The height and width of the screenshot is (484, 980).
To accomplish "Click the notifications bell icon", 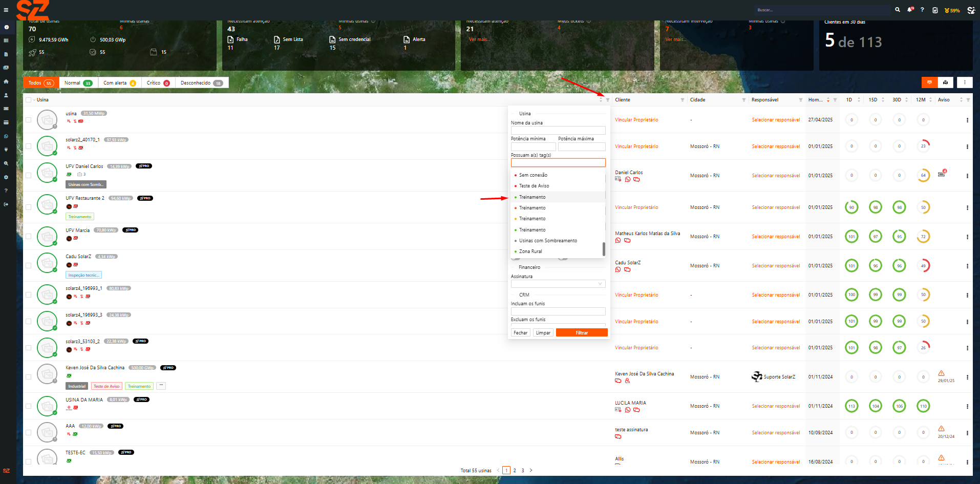I will point(910,10).
